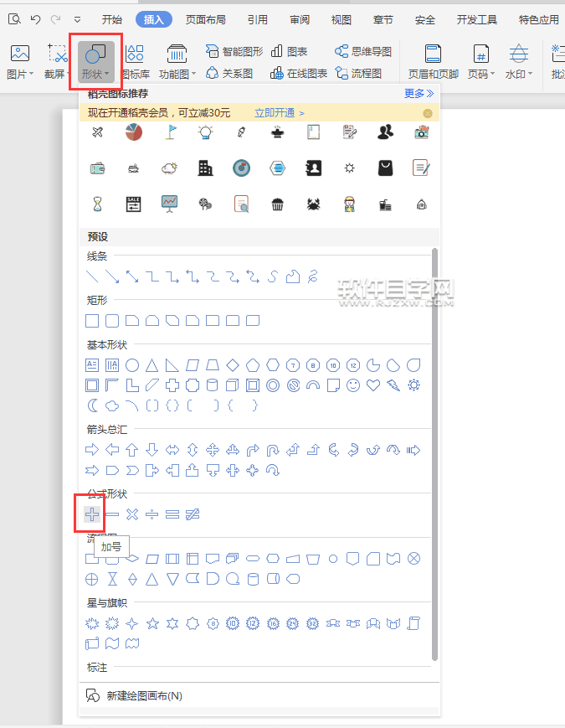Select the 5-point star shape
Viewport: 565px width, 728px height.
click(152, 623)
